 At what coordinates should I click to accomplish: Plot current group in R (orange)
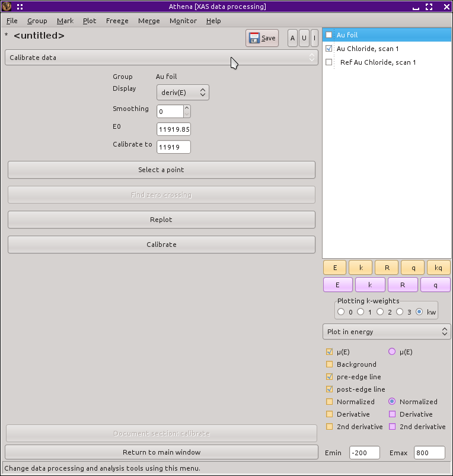click(387, 268)
